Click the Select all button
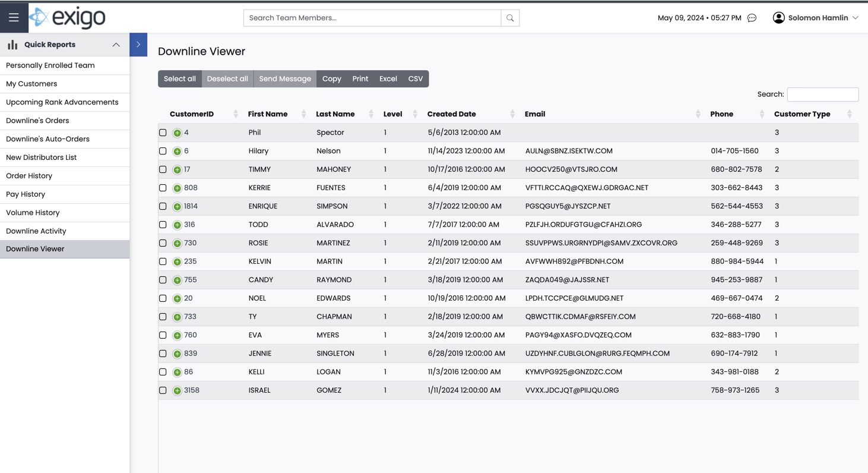Image resolution: width=868 pixels, height=473 pixels. pyautogui.click(x=179, y=78)
